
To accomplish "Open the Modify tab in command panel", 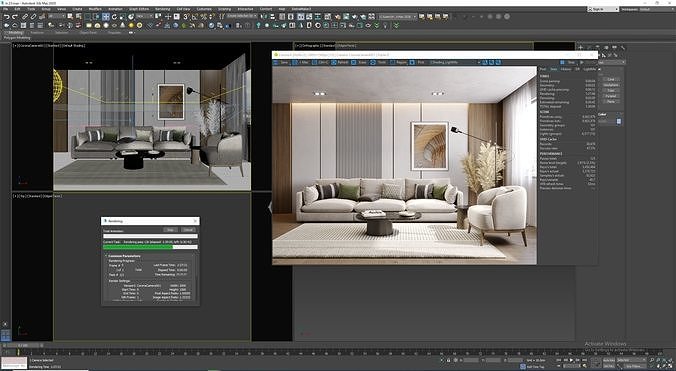I will point(589,47).
